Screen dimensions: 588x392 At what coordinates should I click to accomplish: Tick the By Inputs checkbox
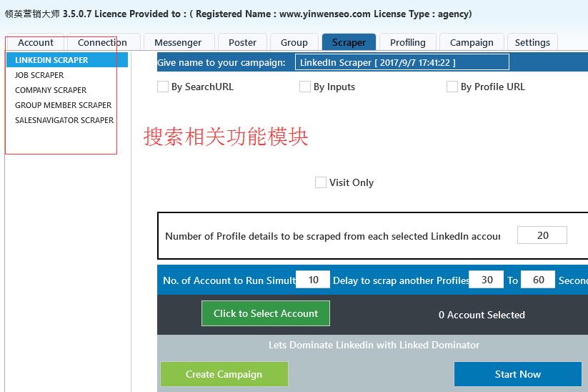tap(305, 87)
